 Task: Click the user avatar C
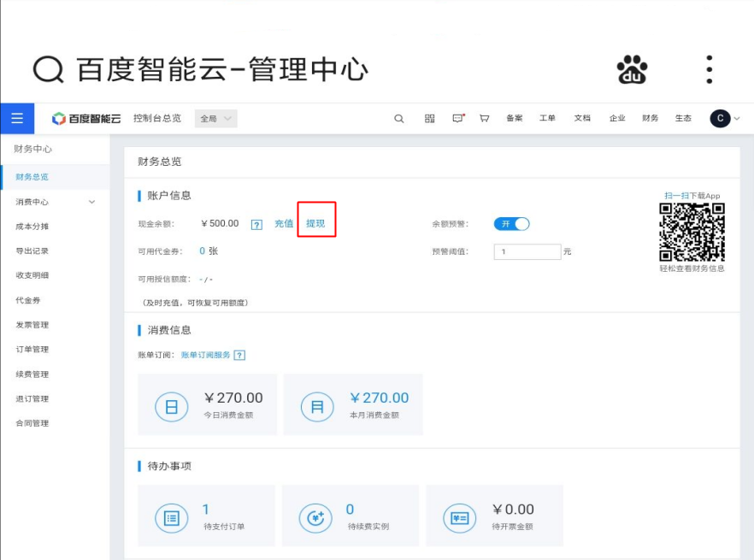coord(720,118)
